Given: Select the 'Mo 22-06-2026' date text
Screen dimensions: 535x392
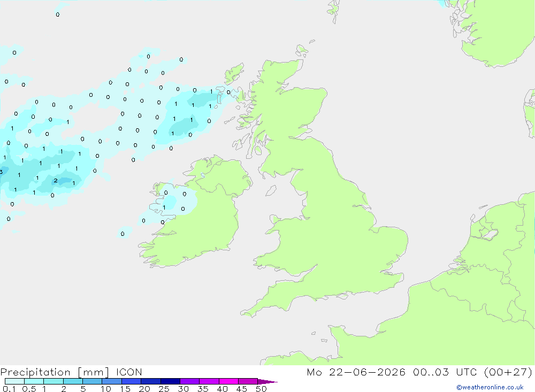Looking at the screenshot, I should 356,372.
